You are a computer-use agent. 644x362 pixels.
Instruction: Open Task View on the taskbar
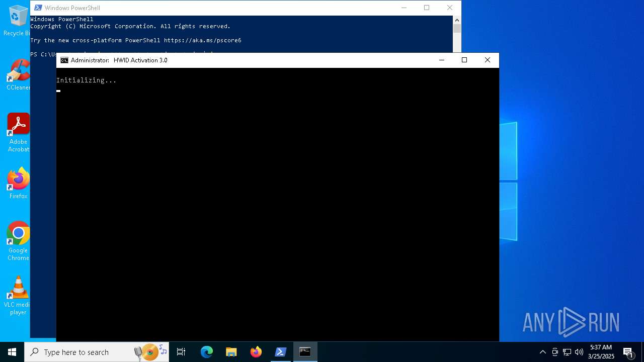point(181,352)
